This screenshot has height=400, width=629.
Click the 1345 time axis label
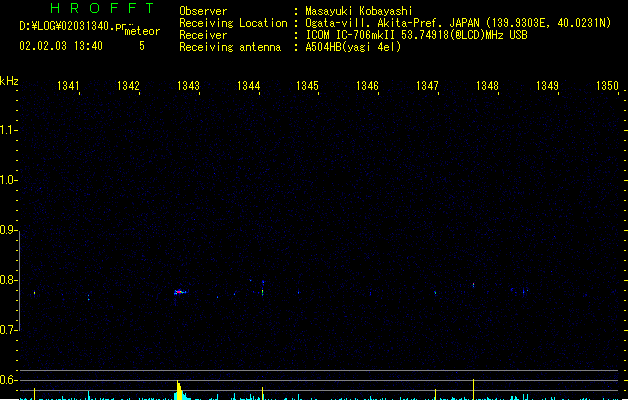307,86
